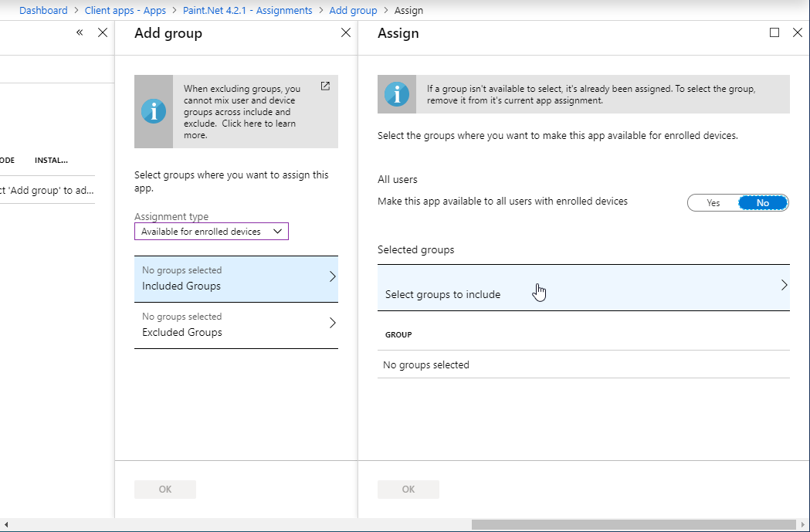Open Select groups to include
The image size is (810, 532).
[583, 287]
